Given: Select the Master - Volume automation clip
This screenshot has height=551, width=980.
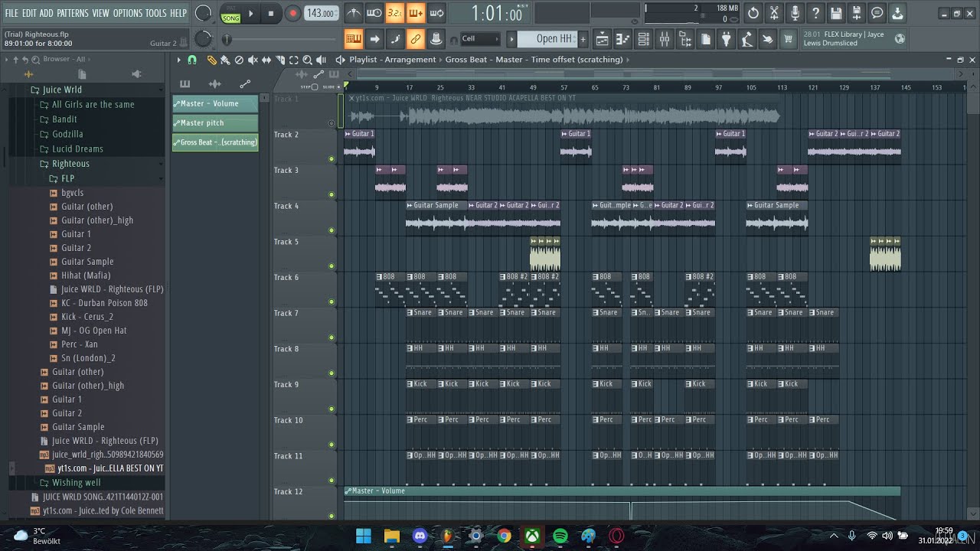Looking at the screenshot, I should 215,103.
